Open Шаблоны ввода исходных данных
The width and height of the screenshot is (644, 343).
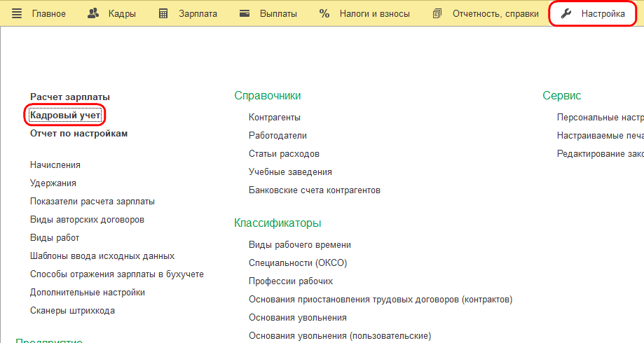click(102, 256)
